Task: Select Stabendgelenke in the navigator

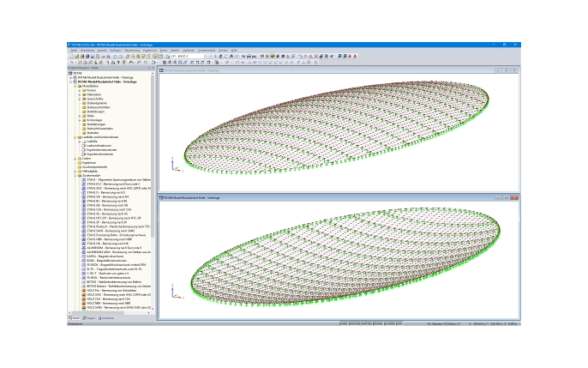Action: tap(97, 103)
